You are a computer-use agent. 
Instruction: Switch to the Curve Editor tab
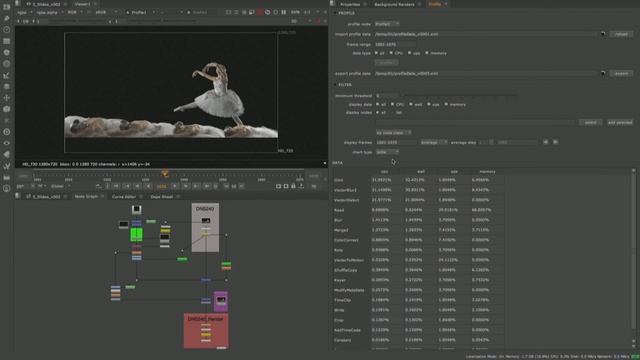pyautogui.click(x=124, y=197)
